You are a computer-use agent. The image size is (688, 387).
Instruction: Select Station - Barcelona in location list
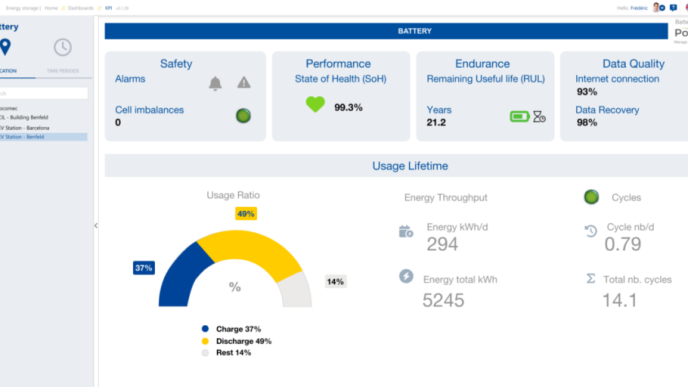click(25, 128)
